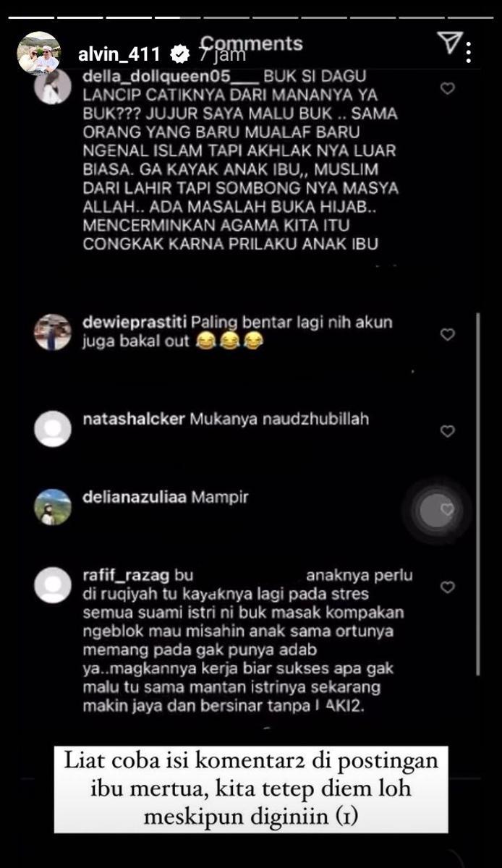Open delianazuliaa's profile avatar
502x868 pixels.
53,507
